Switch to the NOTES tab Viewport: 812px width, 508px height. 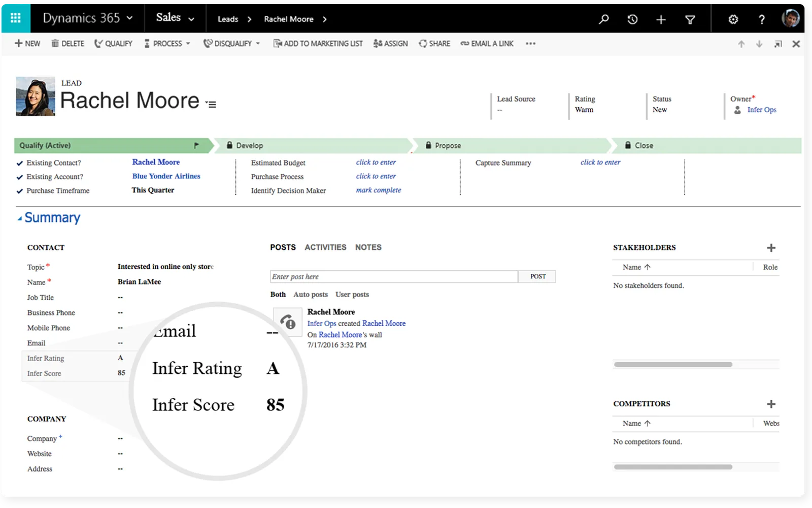[x=368, y=247]
